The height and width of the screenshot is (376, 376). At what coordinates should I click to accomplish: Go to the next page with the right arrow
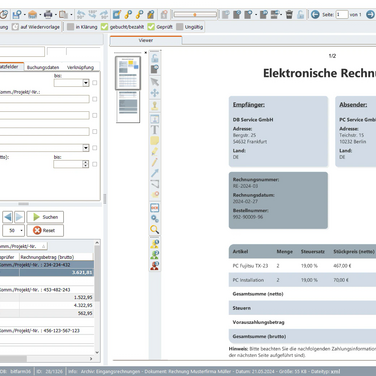(370, 14)
